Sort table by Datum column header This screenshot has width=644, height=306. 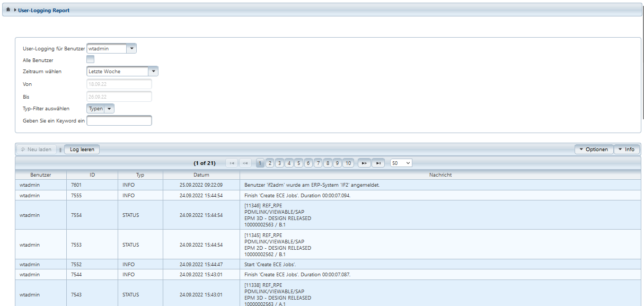(x=201, y=174)
